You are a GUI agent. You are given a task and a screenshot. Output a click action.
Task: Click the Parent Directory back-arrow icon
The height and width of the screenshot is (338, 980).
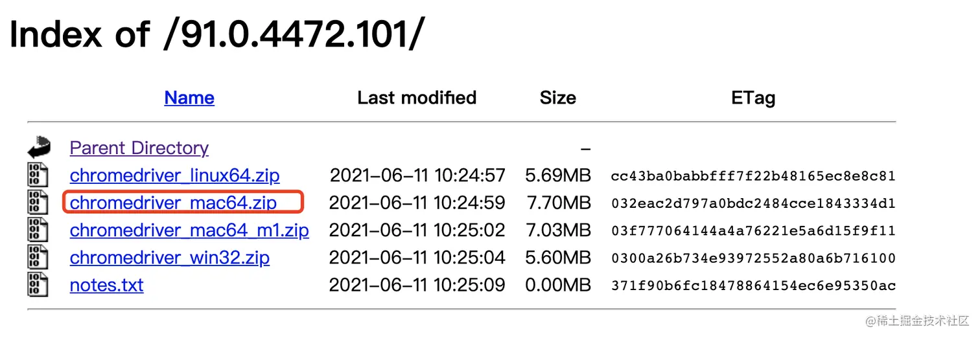[x=39, y=148]
